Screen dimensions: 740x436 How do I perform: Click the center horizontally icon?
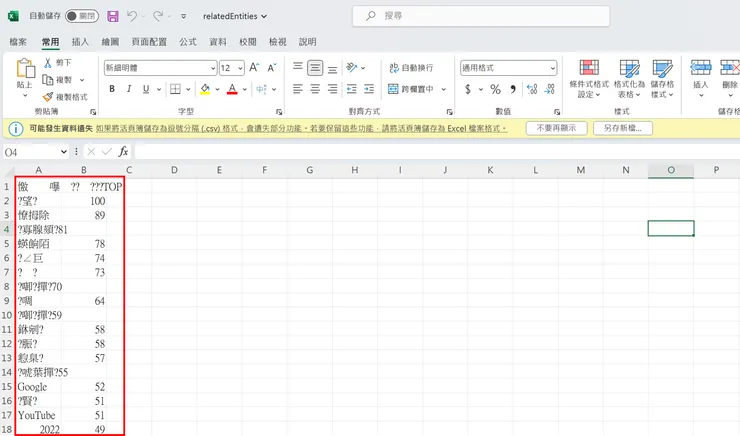(x=315, y=89)
